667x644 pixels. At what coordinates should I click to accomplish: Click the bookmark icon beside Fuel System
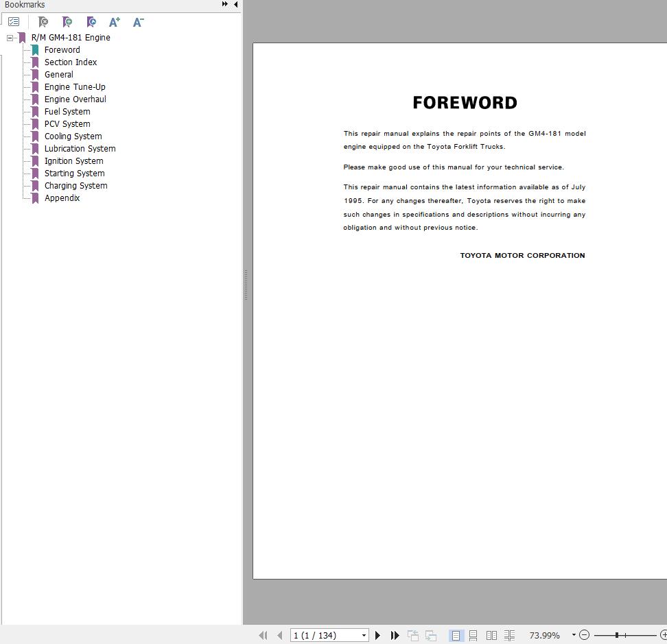[x=35, y=112]
